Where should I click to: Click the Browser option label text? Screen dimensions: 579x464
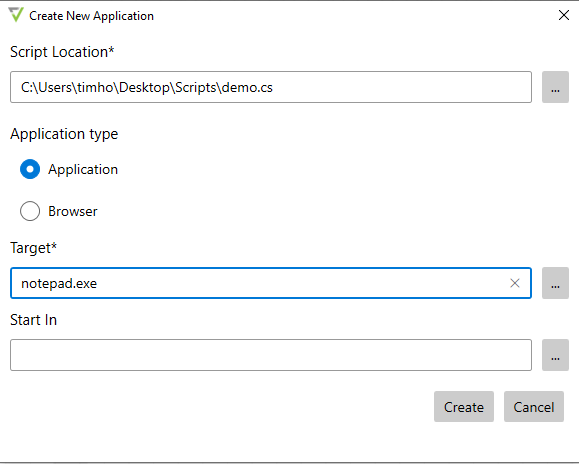point(73,211)
